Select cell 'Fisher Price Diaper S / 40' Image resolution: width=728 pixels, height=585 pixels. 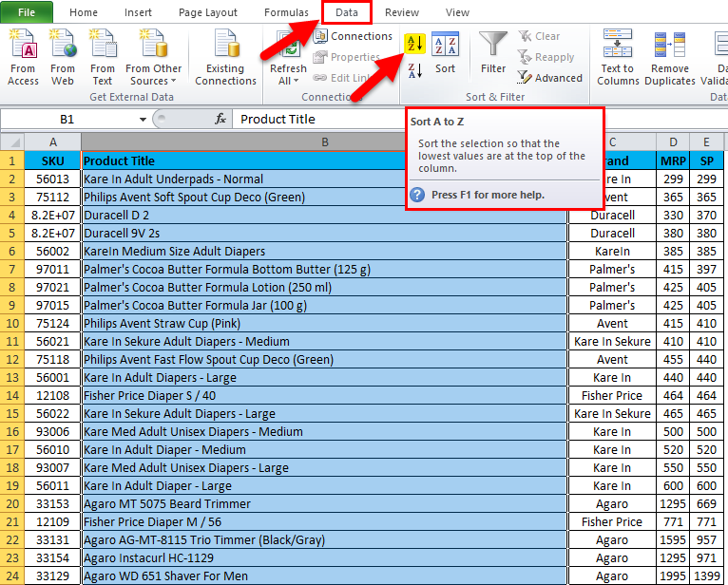(x=324, y=395)
